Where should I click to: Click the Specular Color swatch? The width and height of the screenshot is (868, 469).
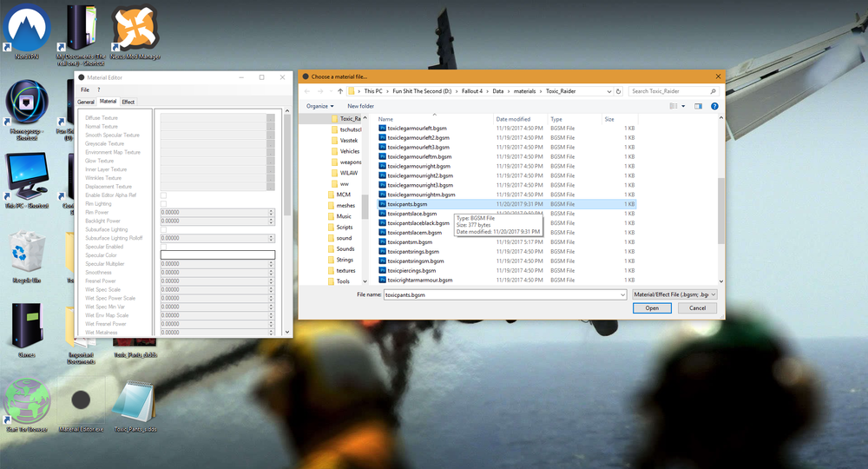[x=218, y=254]
